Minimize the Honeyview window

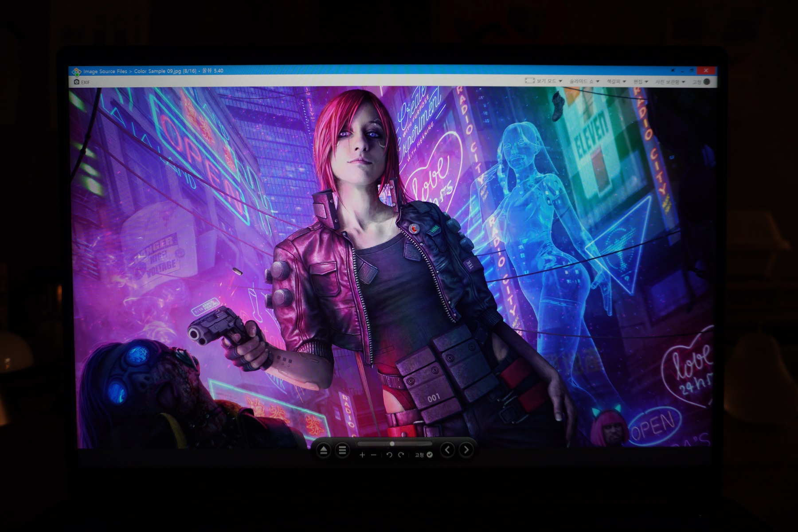(683, 70)
